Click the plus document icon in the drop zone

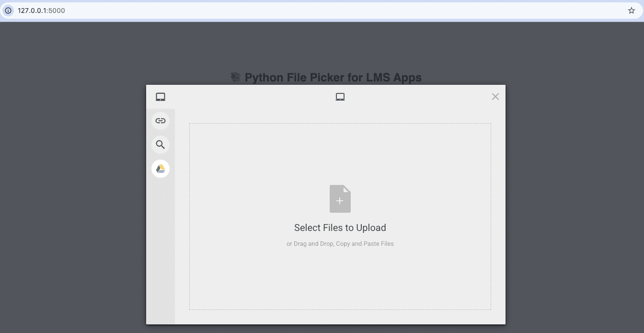pyautogui.click(x=340, y=198)
